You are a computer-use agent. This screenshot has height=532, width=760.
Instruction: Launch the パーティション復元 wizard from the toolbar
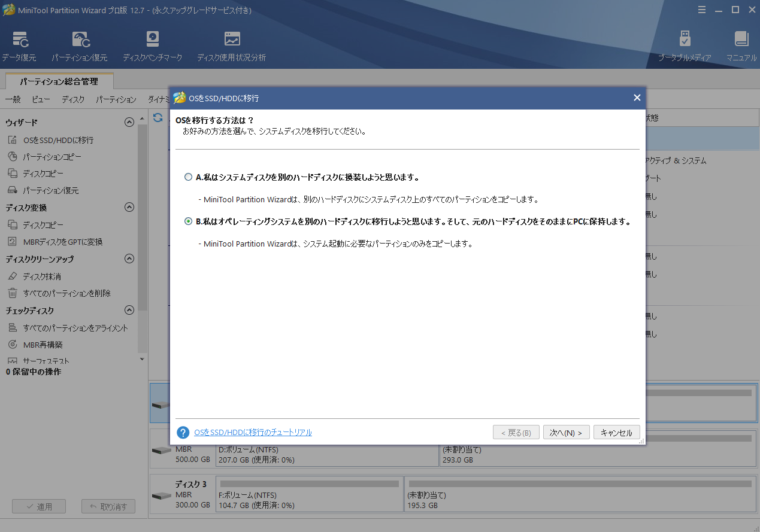tap(81, 44)
